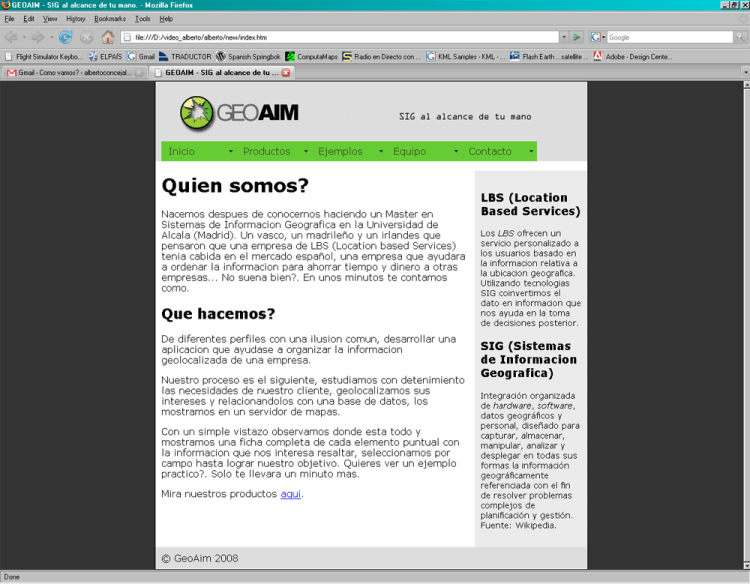Click the Back navigation arrow
750x584 pixels.
coord(11,37)
